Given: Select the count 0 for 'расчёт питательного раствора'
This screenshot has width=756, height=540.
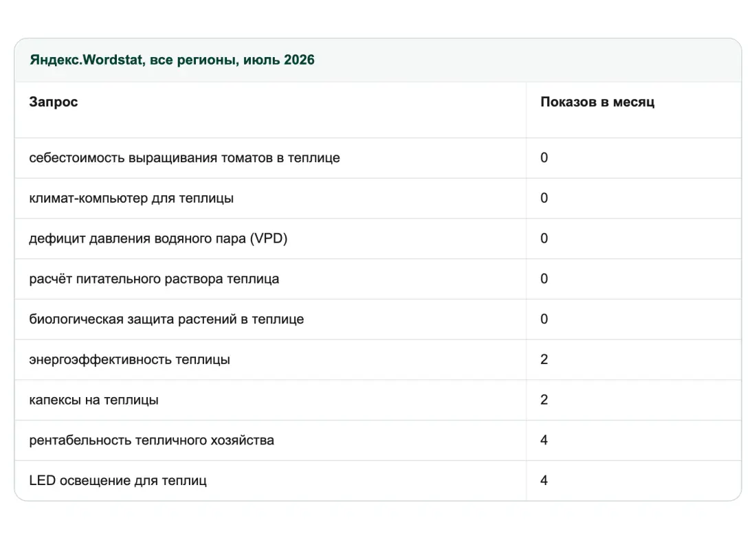Looking at the screenshot, I should (544, 279).
